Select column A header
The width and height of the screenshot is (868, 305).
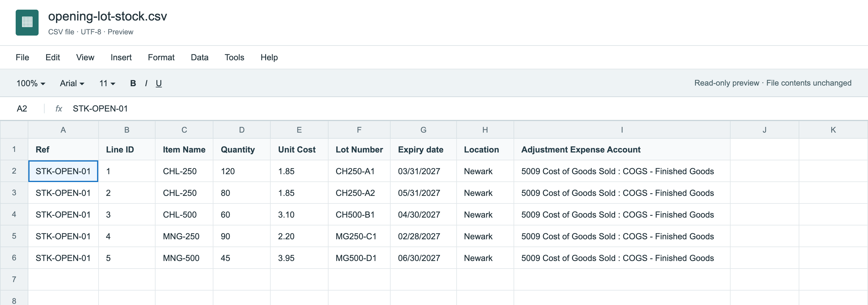[x=63, y=130]
